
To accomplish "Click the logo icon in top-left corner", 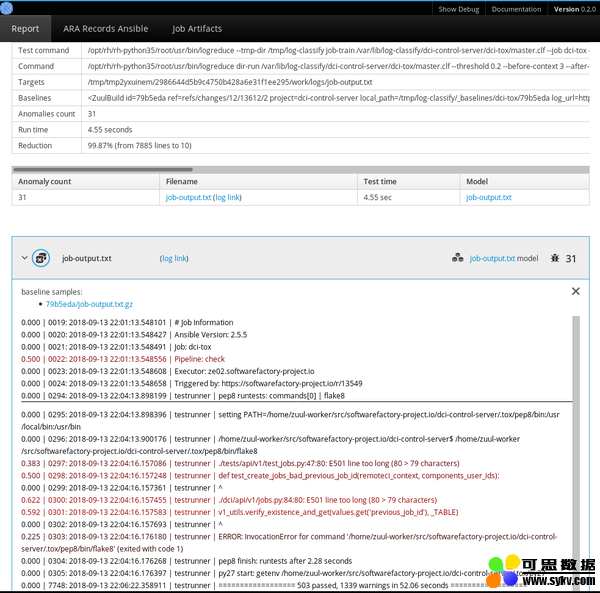I will coord(9,8).
